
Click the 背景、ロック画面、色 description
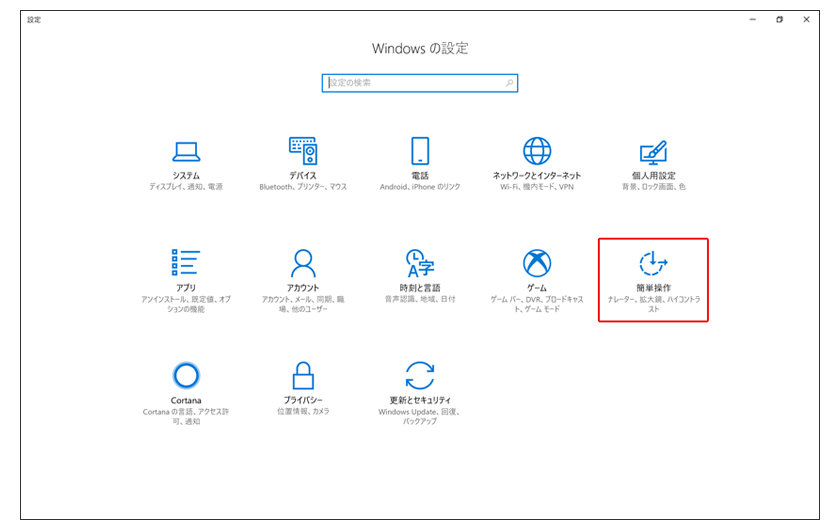coord(654,187)
